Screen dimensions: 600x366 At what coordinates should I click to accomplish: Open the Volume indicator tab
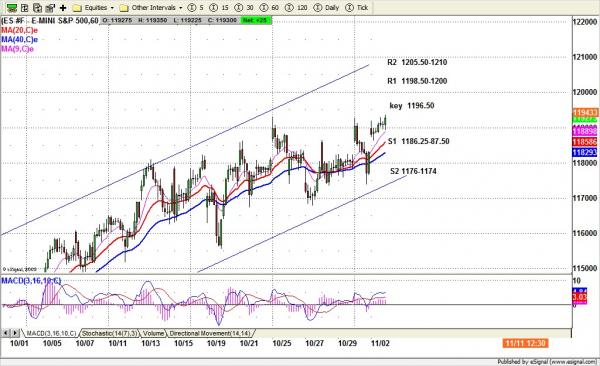coord(154,333)
